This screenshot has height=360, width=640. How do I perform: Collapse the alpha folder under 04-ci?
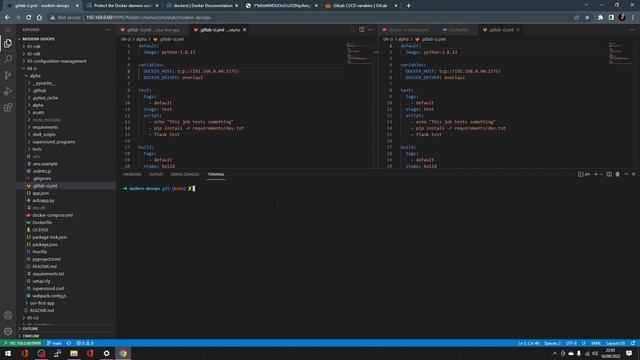35,76
